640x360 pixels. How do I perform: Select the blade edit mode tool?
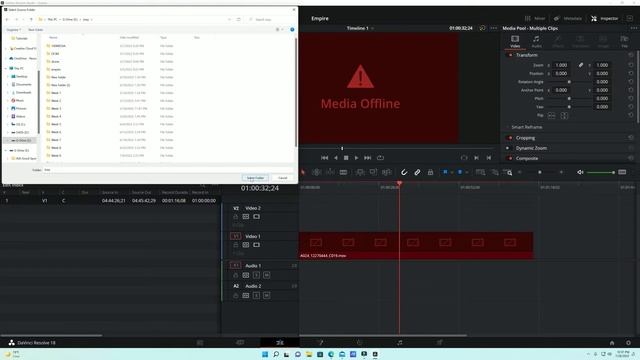(x=343, y=172)
